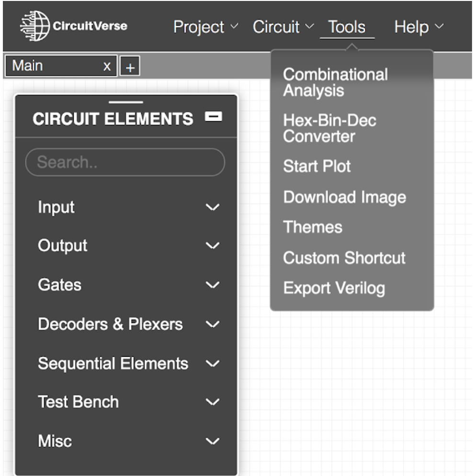473x476 pixels.
Task: Expand the Test Bench section
Action: coord(212,402)
